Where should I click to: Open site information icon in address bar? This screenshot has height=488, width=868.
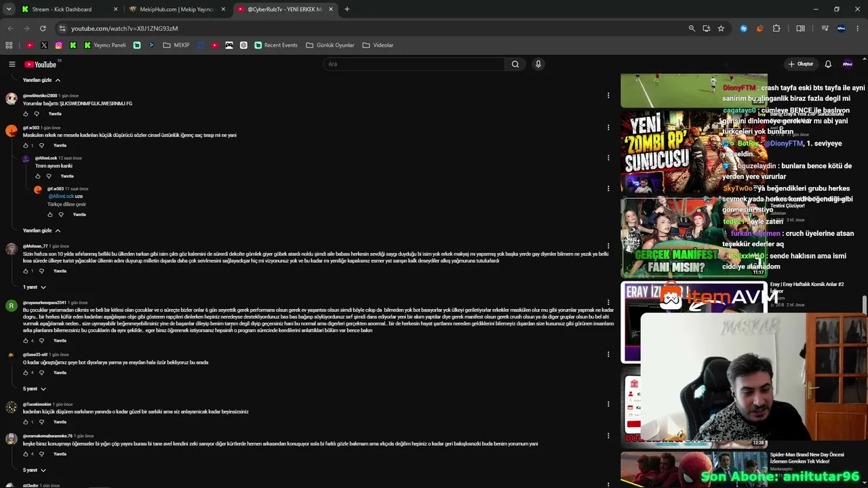pyautogui.click(x=62, y=28)
